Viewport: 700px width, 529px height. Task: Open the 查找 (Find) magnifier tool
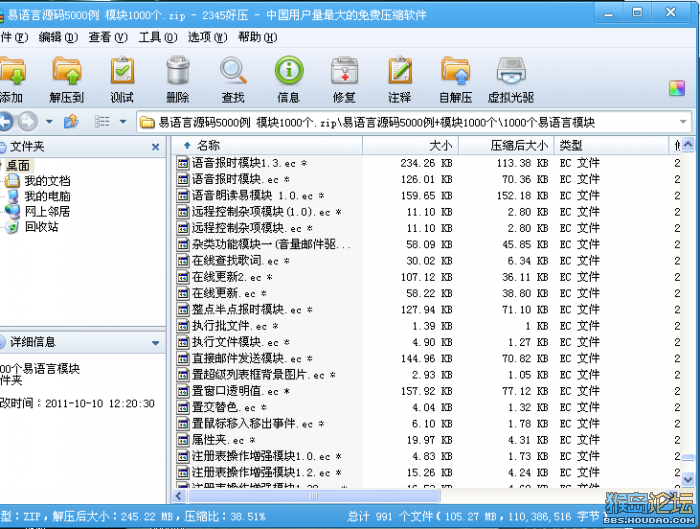tap(233, 71)
